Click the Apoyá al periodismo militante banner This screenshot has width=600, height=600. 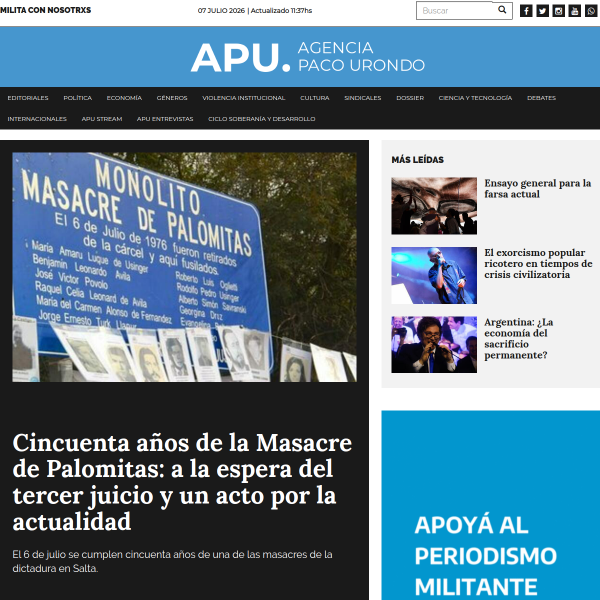(491, 505)
